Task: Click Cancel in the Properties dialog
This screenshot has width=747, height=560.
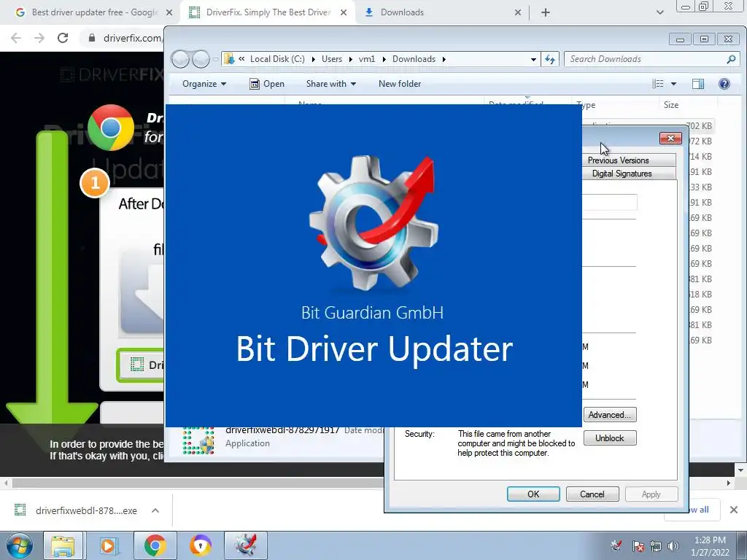Action: 592,494
